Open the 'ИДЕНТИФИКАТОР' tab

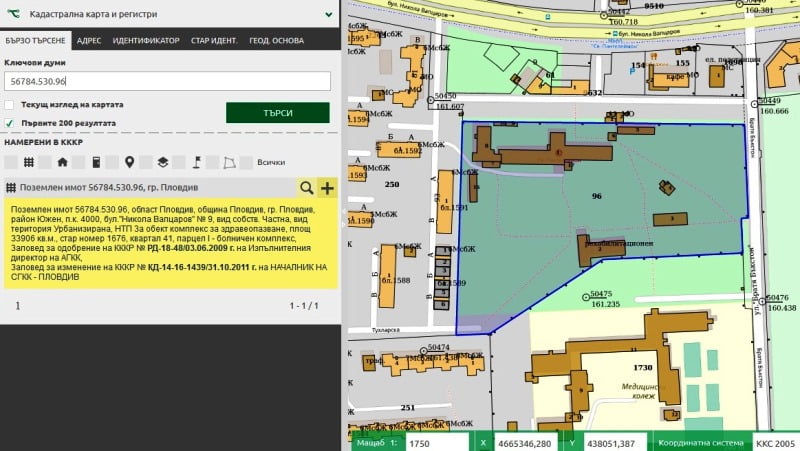[x=146, y=40]
